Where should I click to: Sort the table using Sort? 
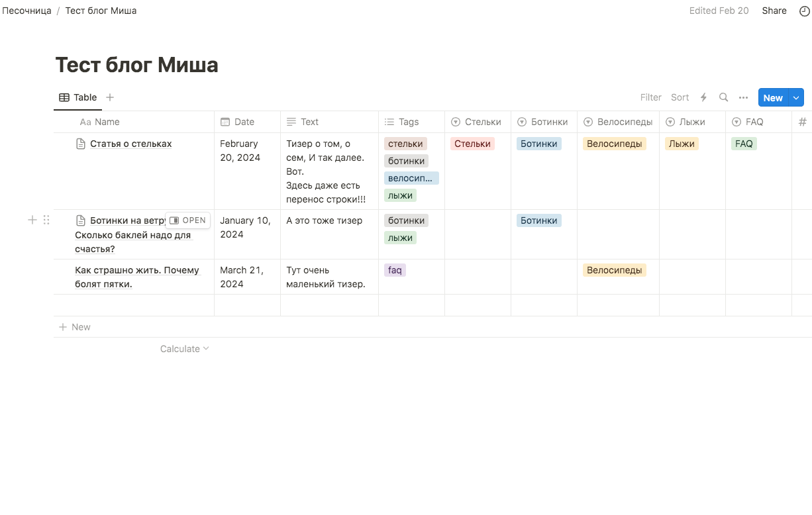(x=680, y=97)
